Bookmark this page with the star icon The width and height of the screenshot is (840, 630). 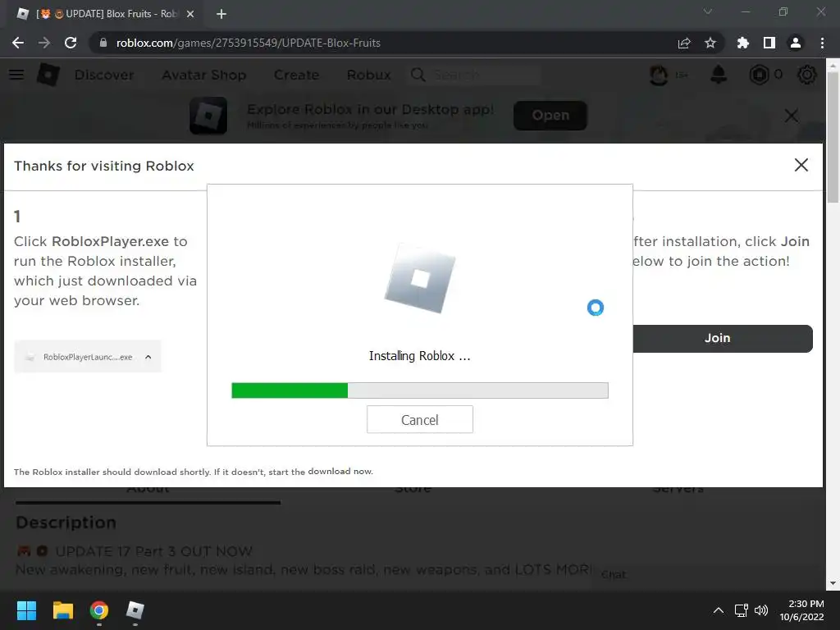click(x=710, y=43)
